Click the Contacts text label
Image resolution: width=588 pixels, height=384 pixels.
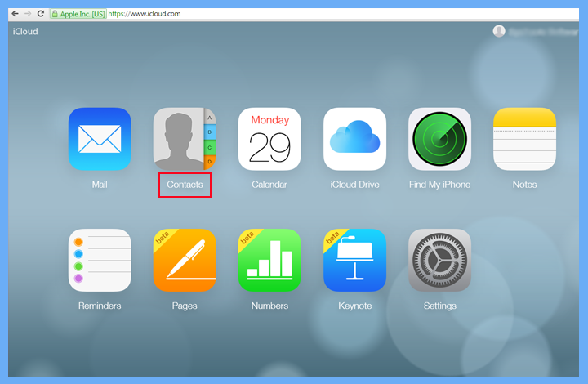pos(185,185)
